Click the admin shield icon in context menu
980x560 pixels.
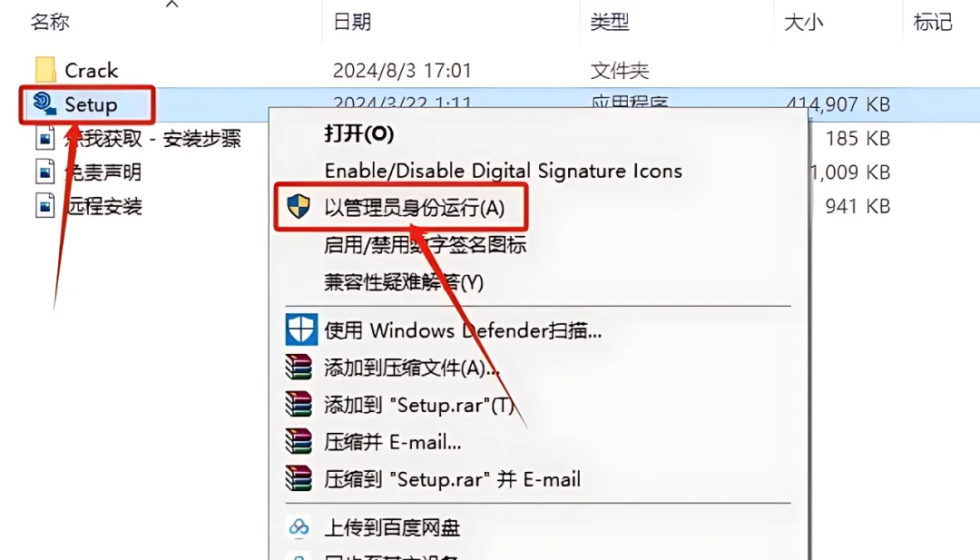[x=299, y=206]
